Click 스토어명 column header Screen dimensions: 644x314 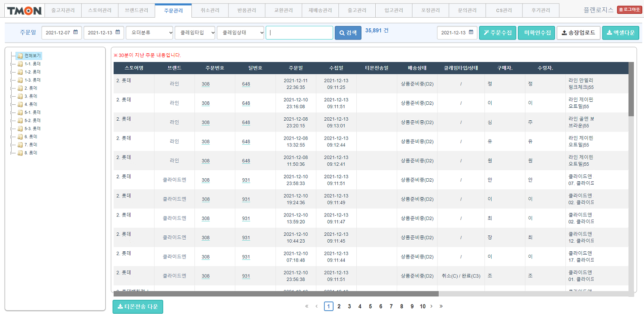click(x=134, y=68)
